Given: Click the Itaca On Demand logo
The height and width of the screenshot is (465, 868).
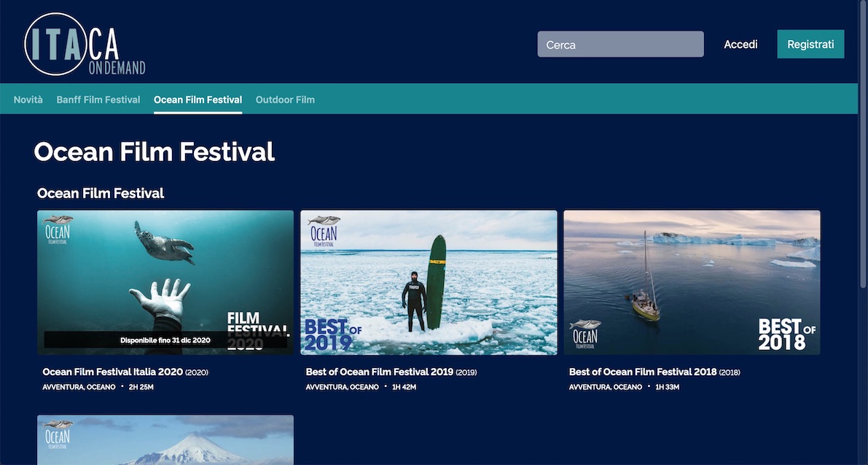Looking at the screenshot, I should [85, 44].
